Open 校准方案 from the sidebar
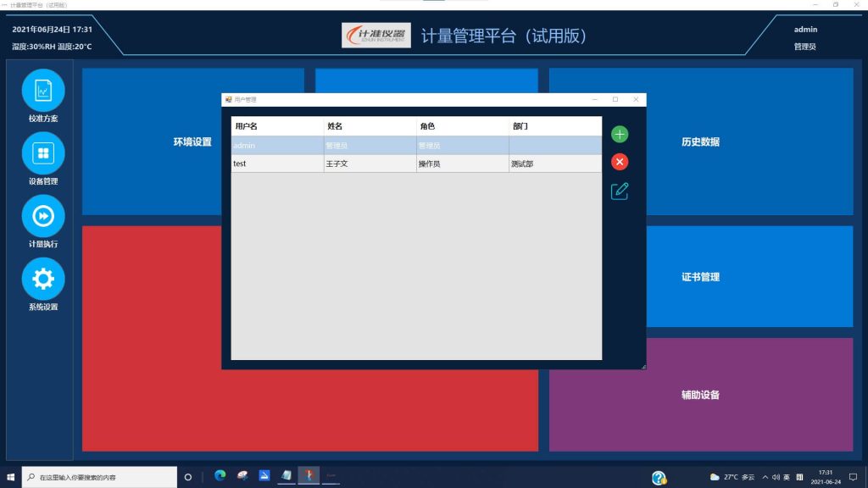Viewport: 868px width, 488px height. coord(43,90)
